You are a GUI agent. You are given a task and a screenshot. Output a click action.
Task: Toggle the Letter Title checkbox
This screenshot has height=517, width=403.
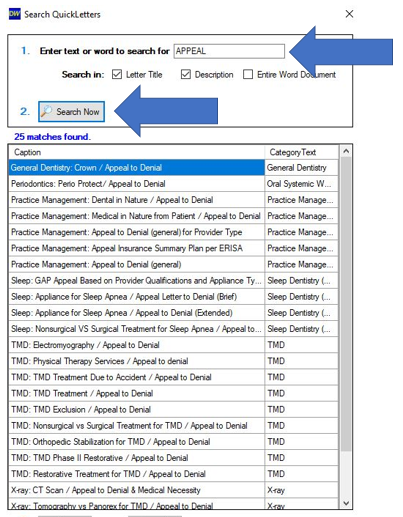tap(117, 74)
